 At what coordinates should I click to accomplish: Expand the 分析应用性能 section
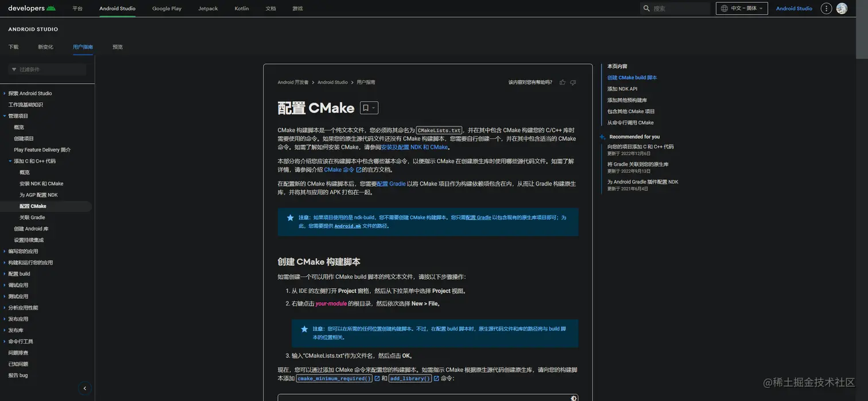[5, 307]
